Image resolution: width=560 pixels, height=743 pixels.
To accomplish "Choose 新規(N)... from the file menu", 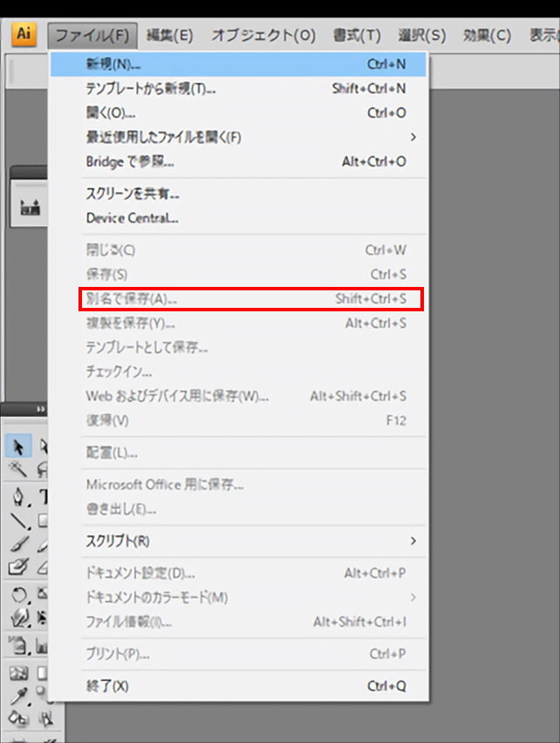I will 238,64.
